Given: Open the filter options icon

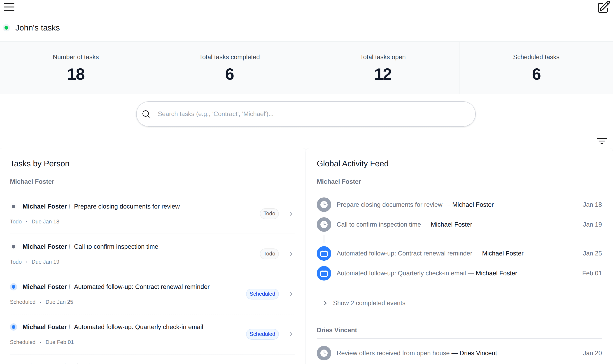Looking at the screenshot, I should click(x=601, y=141).
